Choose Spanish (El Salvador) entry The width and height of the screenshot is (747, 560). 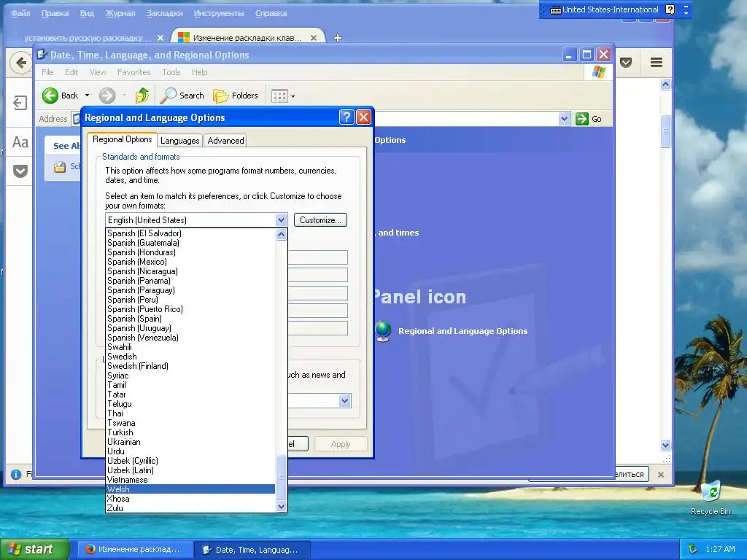coord(190,233)
